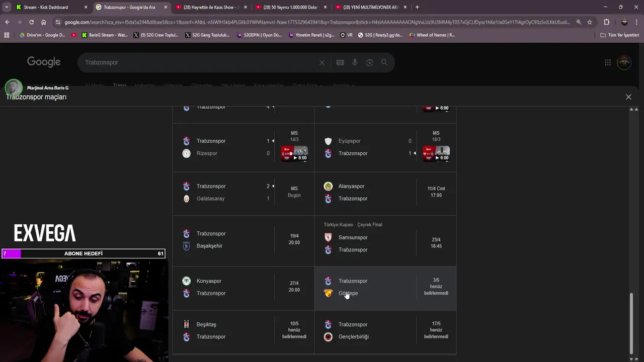Search by image with the lens icon
The height and width of the screenshot is (362, 644).
click(x=370, y=62)
